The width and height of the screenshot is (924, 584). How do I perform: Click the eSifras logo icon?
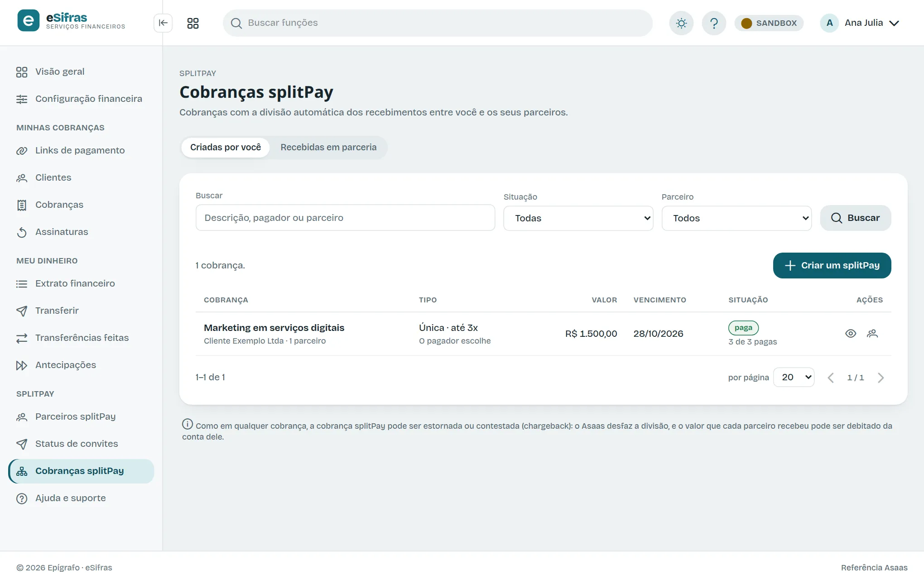(28, 21)
